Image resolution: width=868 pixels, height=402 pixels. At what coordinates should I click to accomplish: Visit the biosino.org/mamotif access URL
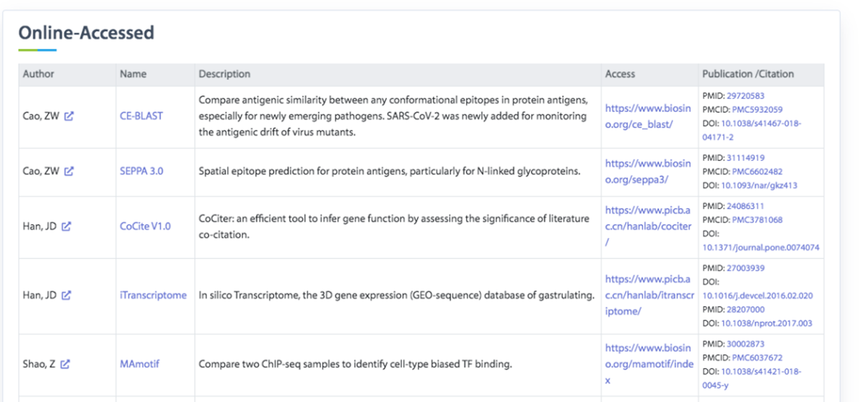click(647, 364)
